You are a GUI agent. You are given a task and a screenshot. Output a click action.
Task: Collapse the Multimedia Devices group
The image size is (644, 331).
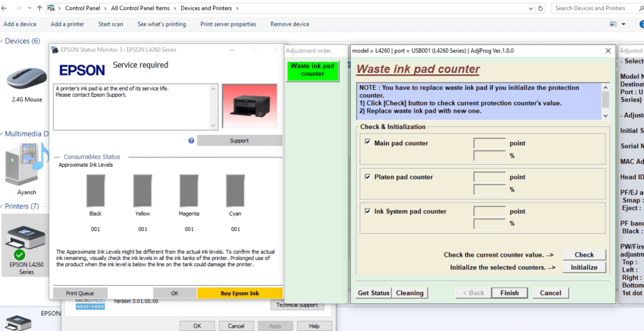(2, 134)
